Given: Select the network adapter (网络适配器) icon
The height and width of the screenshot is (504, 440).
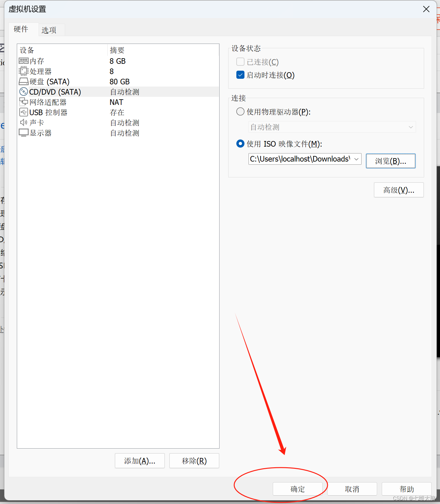Looking at the screenshot, I should pyautogui.click(x=24, y=102).
